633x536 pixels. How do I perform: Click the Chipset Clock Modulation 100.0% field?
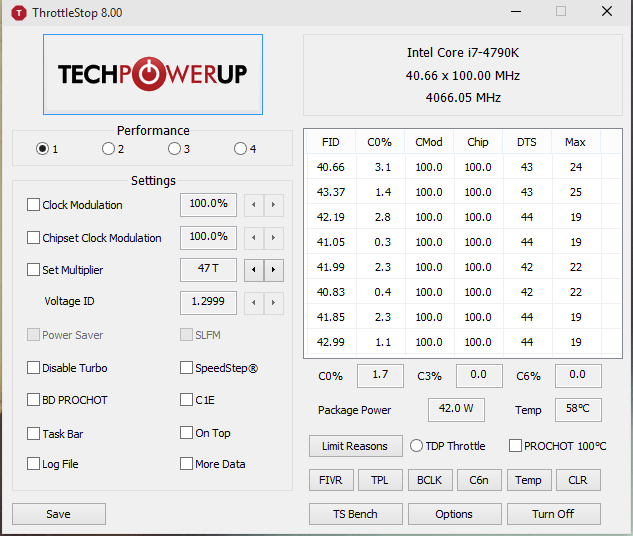pyautogui.click(x=208, y=237)
